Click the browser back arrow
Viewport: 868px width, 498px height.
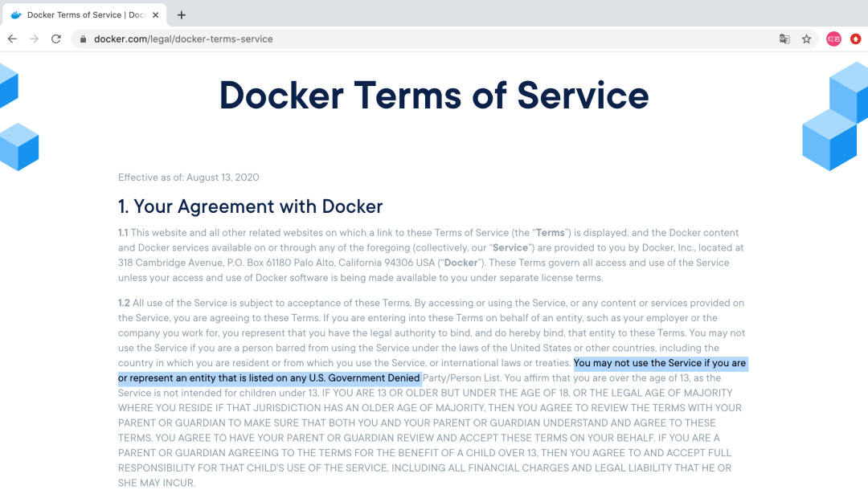(12, 39)
